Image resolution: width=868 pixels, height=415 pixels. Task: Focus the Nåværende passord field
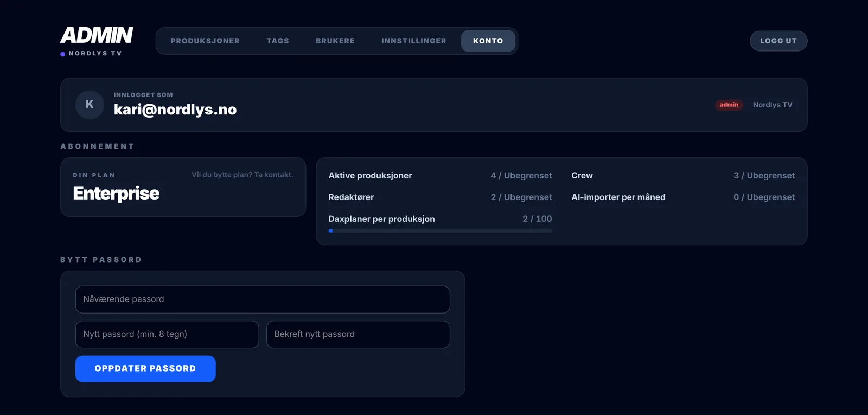263,299
